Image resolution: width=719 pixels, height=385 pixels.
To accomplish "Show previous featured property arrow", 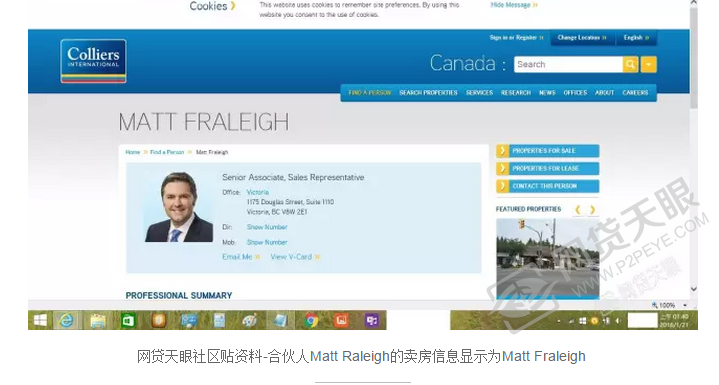I will tap(578, 209).
